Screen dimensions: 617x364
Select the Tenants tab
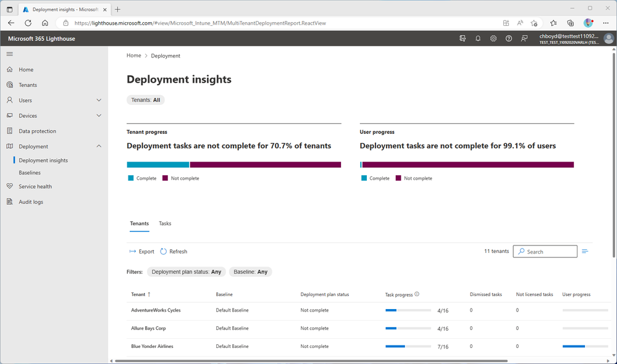[x=140, y=223]
